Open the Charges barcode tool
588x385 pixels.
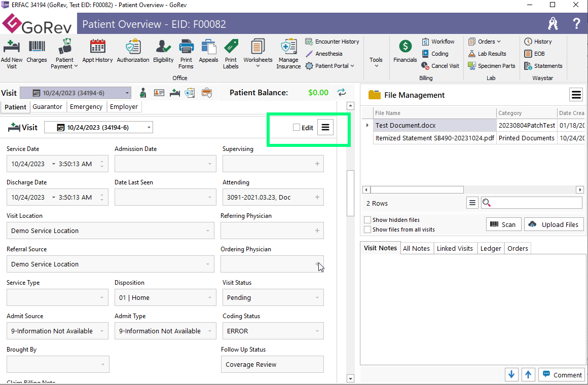(x=36, y=52)
